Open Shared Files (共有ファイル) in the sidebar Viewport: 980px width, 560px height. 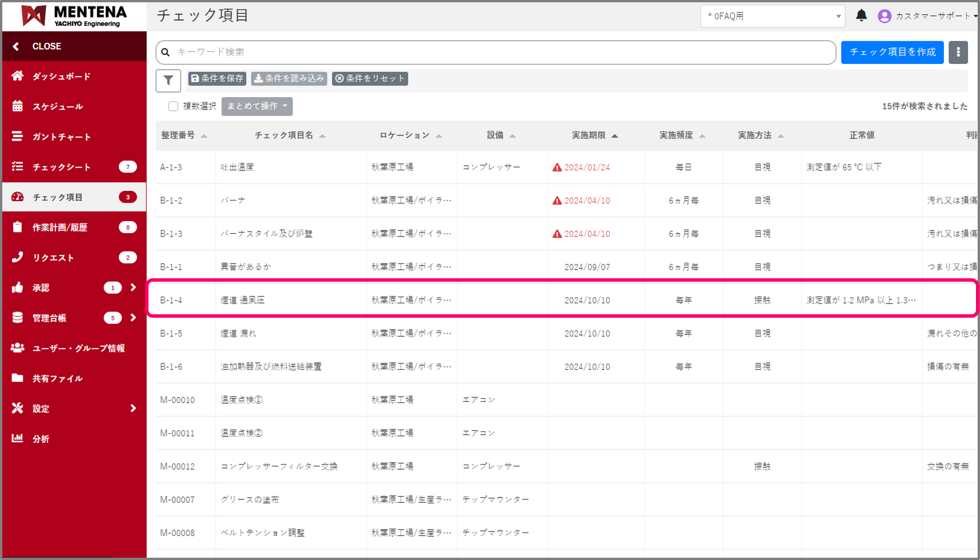point(57,378)
